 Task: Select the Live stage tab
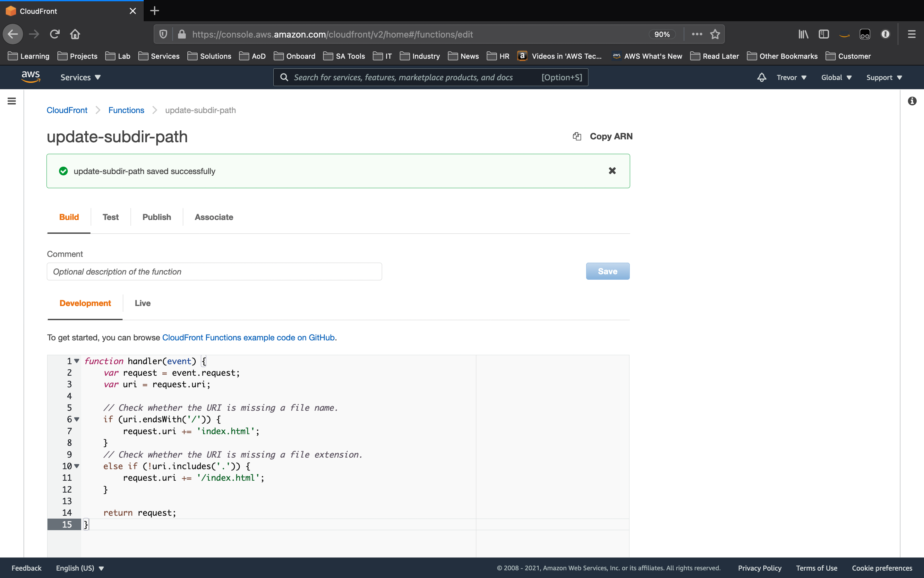tap(142, 303)
